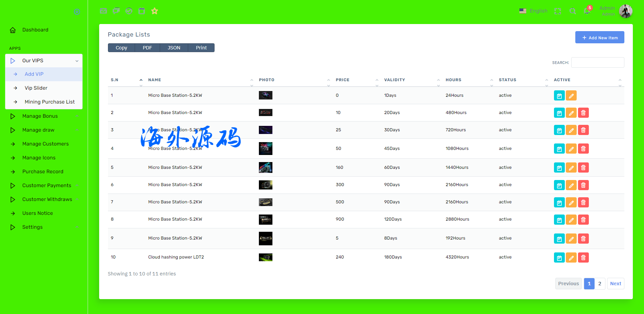Click the Add New Item button
The image size is (644, 314).
pyautogui.click(x=599, y=38)
